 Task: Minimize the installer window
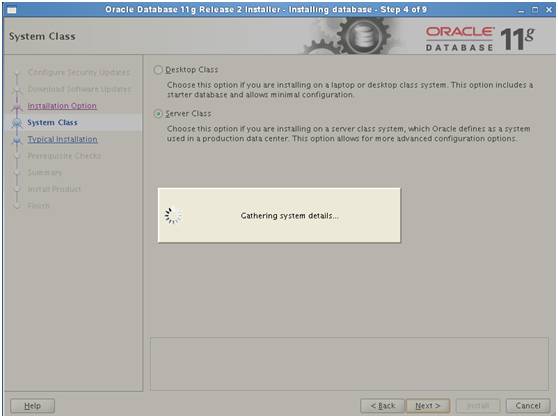tap(521, 10)
